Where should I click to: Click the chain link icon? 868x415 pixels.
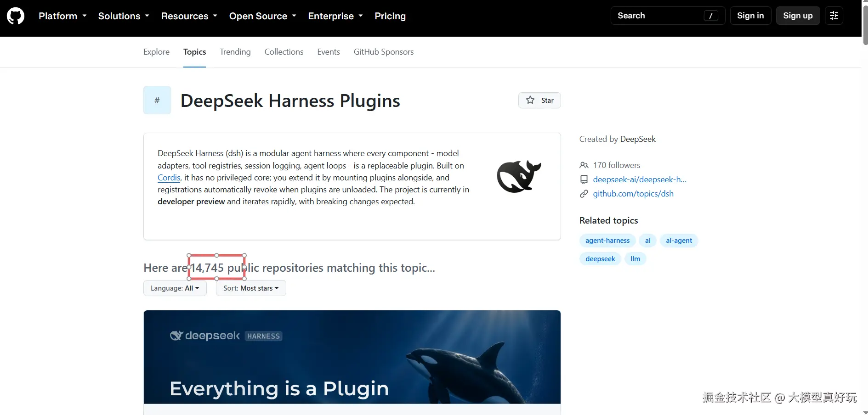(x=584, y=194)
